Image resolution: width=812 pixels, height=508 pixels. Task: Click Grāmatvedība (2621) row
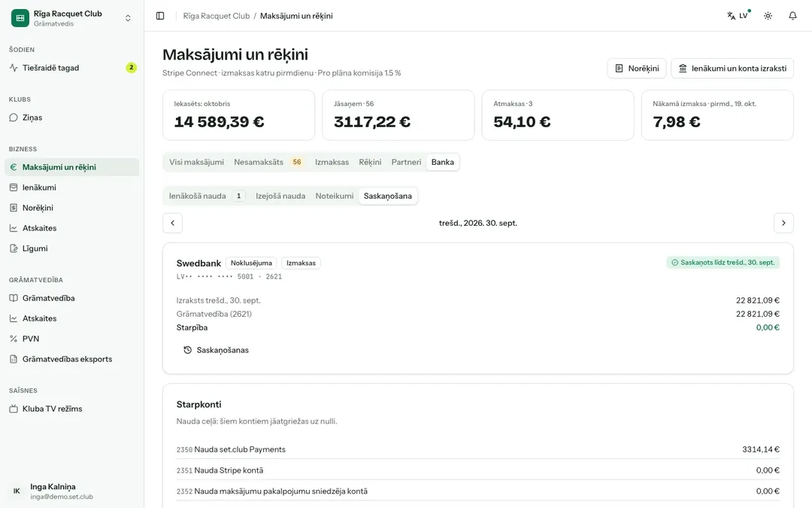click(478, 314)
